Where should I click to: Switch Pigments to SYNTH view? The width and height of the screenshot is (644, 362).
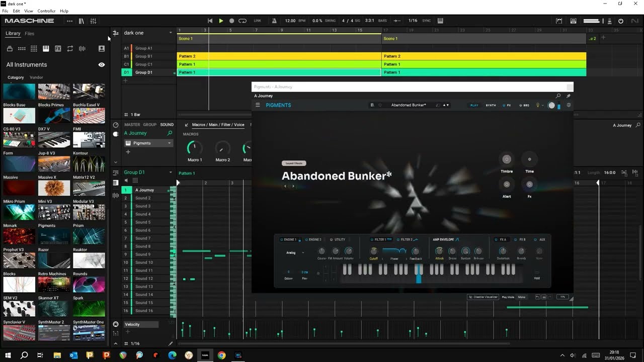[491, 105]
